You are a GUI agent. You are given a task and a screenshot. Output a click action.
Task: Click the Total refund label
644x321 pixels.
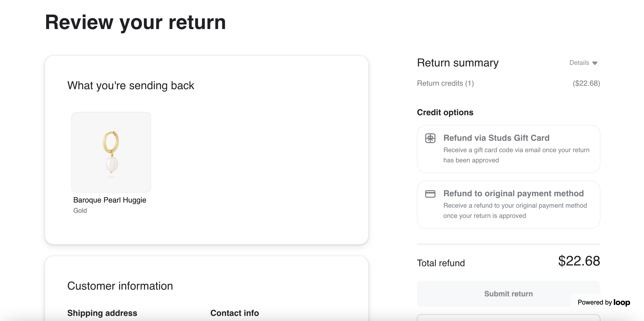click(441, 263)
